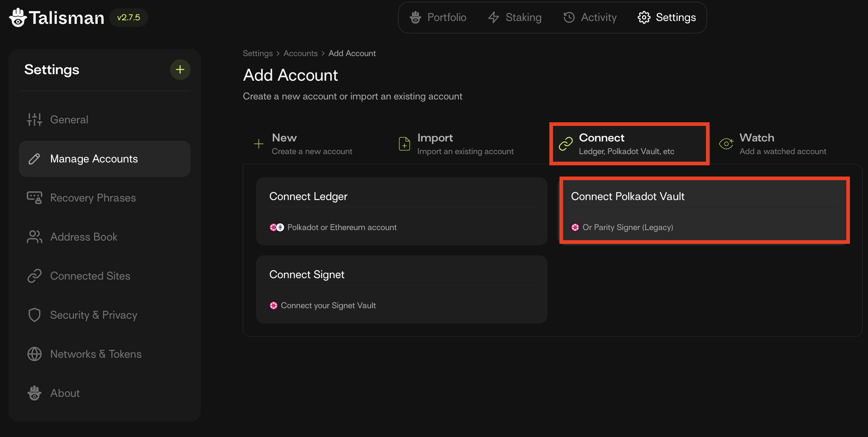Screen dimensions: 868x437
Task: Click the Connected Sites link icon
Action: click(34, 276)
